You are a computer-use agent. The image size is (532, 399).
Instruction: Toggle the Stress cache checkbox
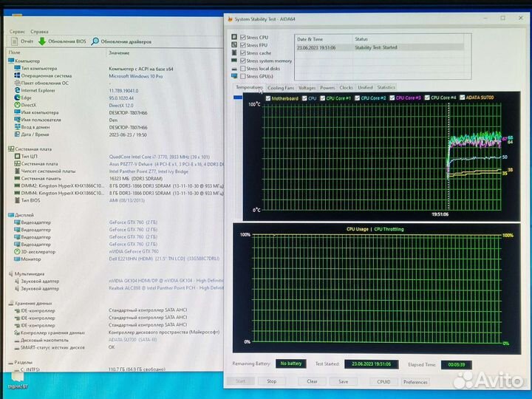click(243, 53)
